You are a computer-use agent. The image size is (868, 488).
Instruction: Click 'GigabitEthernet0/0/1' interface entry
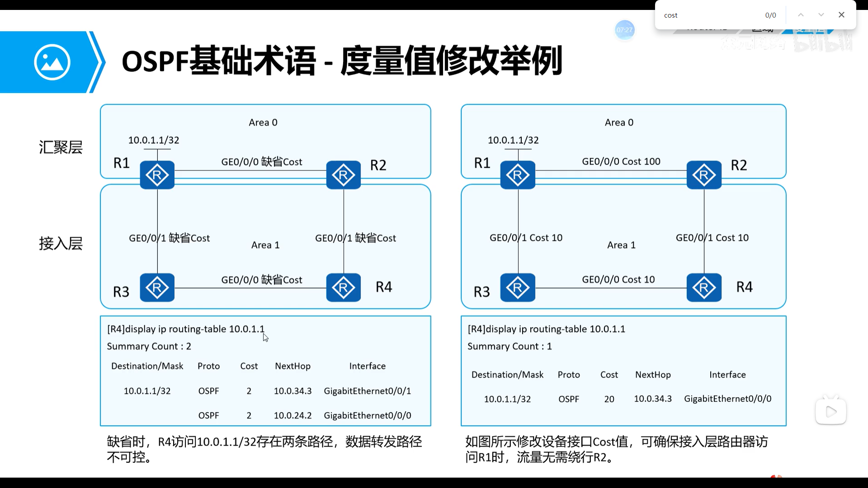point(368,391)
